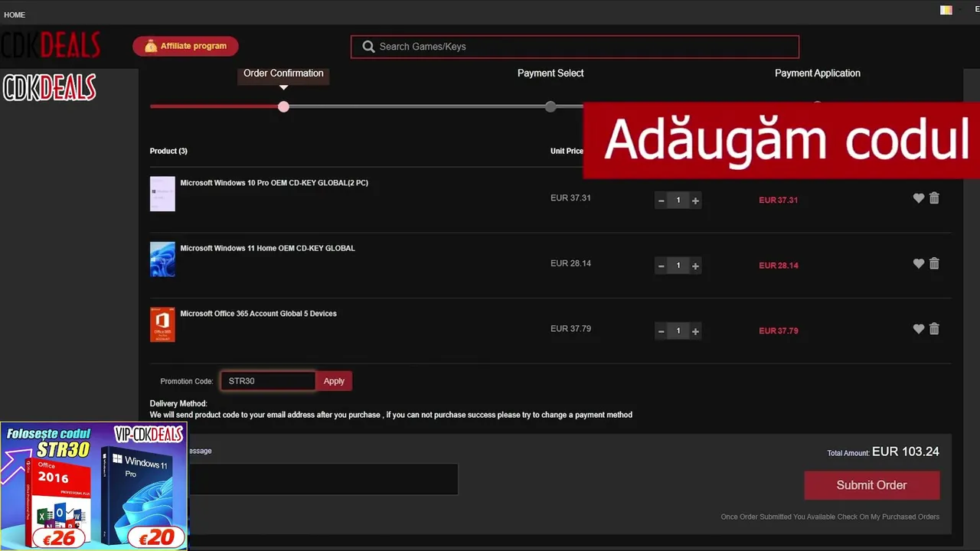Click the unit price EUR 37.31

tap(570, 198)
